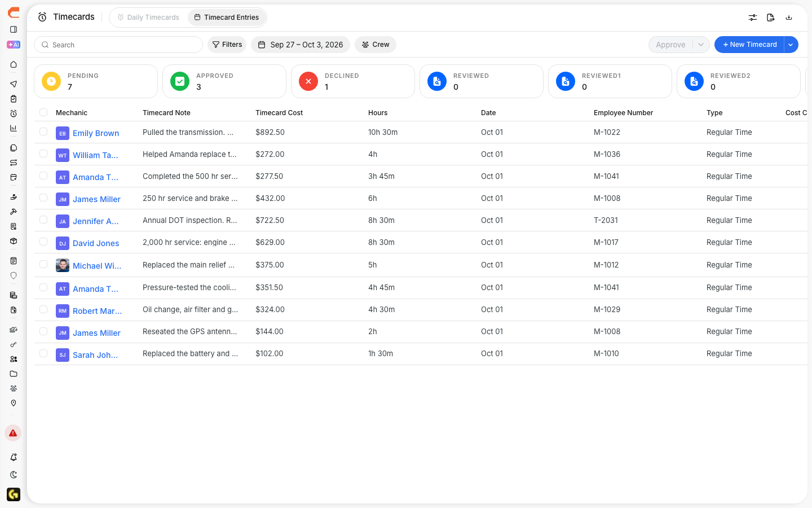The image size is (812, 508).
Task: Toggle dark mode moon icon
Action: [x=14, y=475]
